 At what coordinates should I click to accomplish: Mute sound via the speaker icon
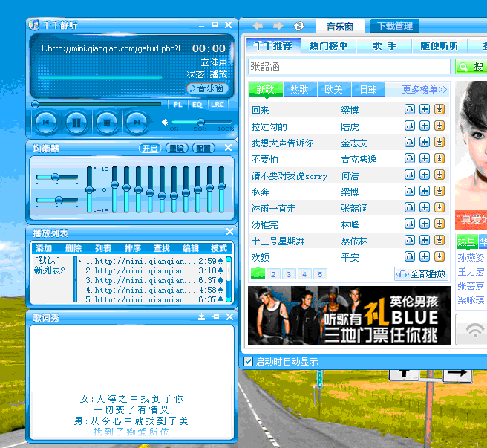click(165, 122)
